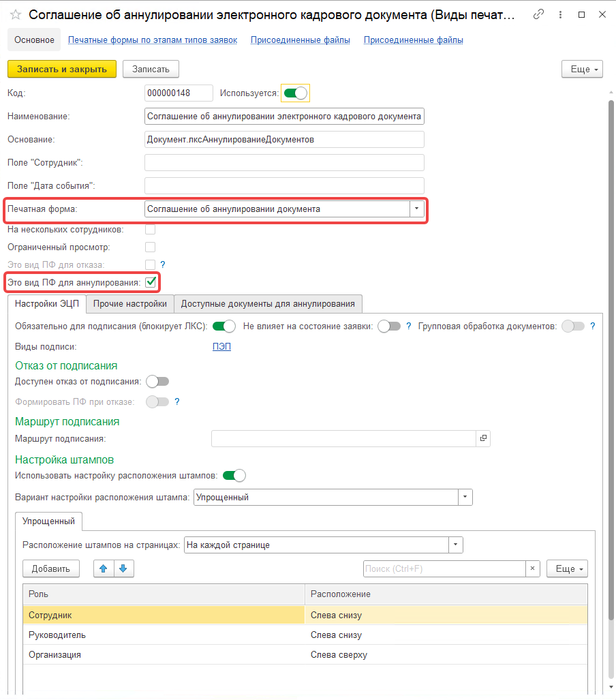
Task: Open the three-dot window menu
Action: (560, 15)
